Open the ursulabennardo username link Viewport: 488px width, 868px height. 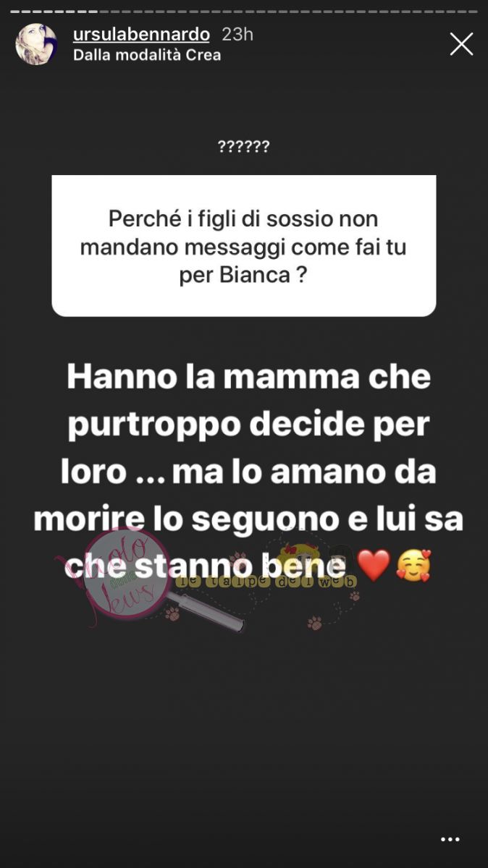click(x=141, y=34)
